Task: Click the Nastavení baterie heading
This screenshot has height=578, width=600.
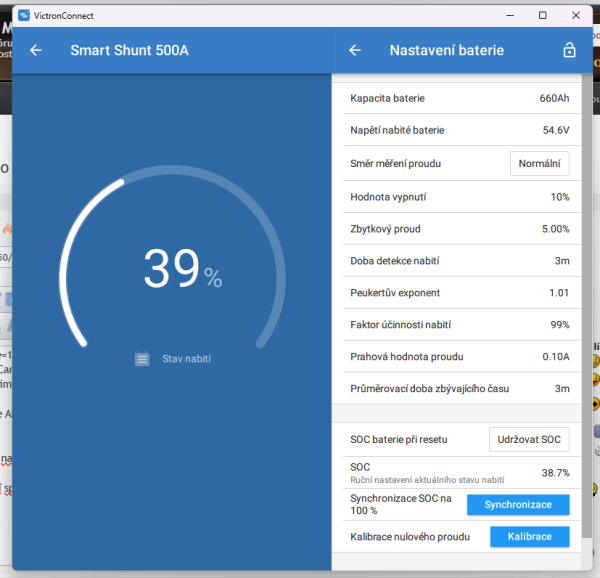Action: [447, 50]
